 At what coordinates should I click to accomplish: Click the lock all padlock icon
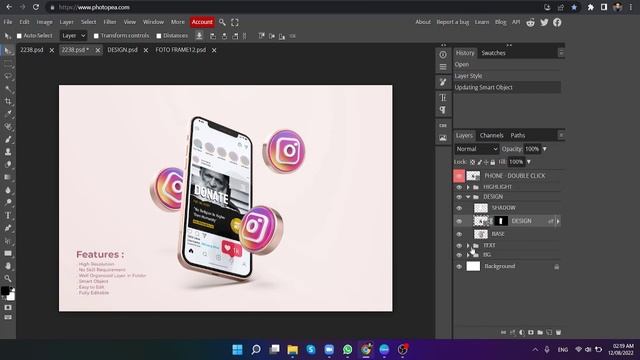click(x=493, y=162)
